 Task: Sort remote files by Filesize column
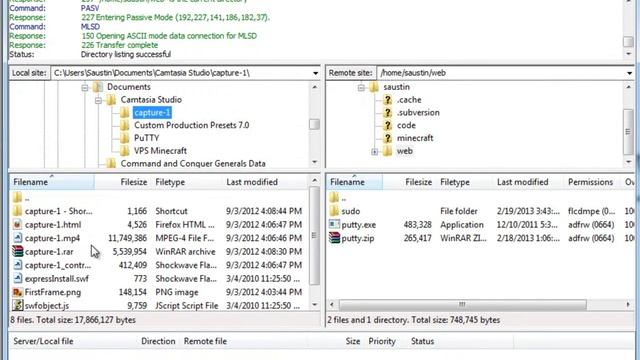(409, 182)
